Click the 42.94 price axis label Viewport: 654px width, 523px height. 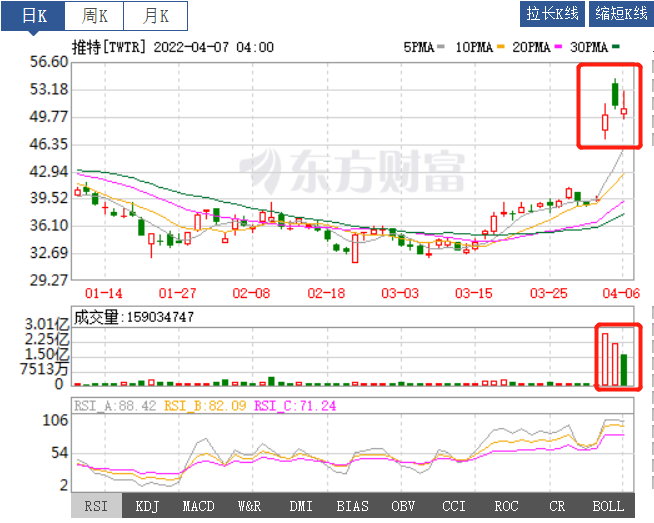coord(49,171)
